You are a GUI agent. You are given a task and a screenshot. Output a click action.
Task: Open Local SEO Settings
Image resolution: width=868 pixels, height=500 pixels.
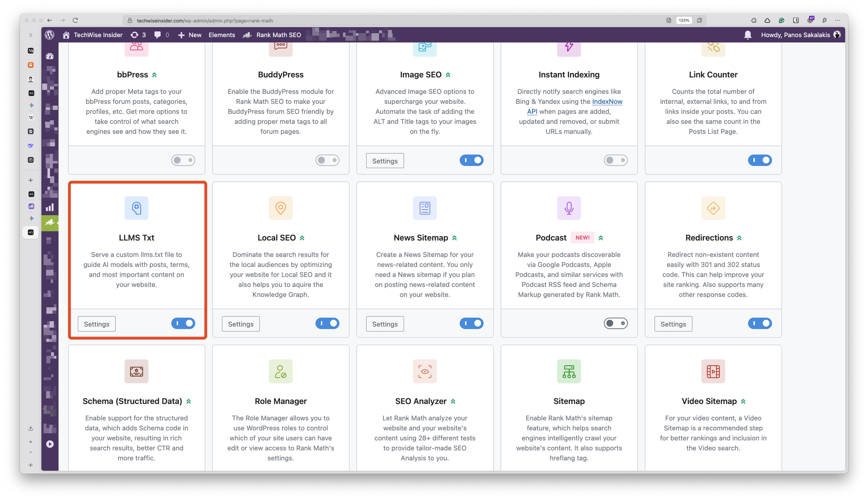click(241, 324)
